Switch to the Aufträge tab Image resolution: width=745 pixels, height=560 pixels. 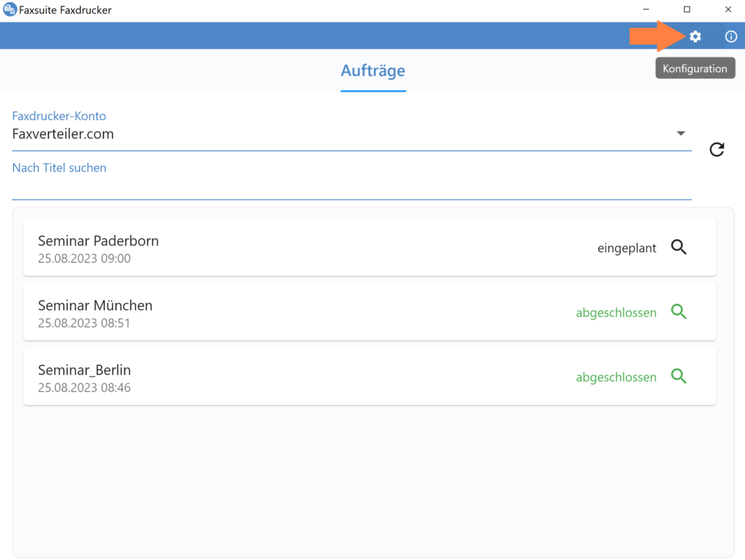tap(373, 71)
